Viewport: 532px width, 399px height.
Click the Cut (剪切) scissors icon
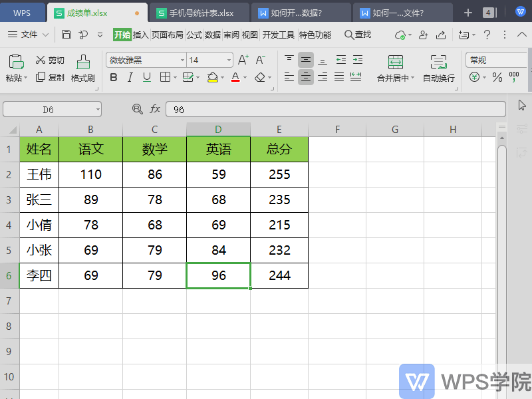pos(41,61)
